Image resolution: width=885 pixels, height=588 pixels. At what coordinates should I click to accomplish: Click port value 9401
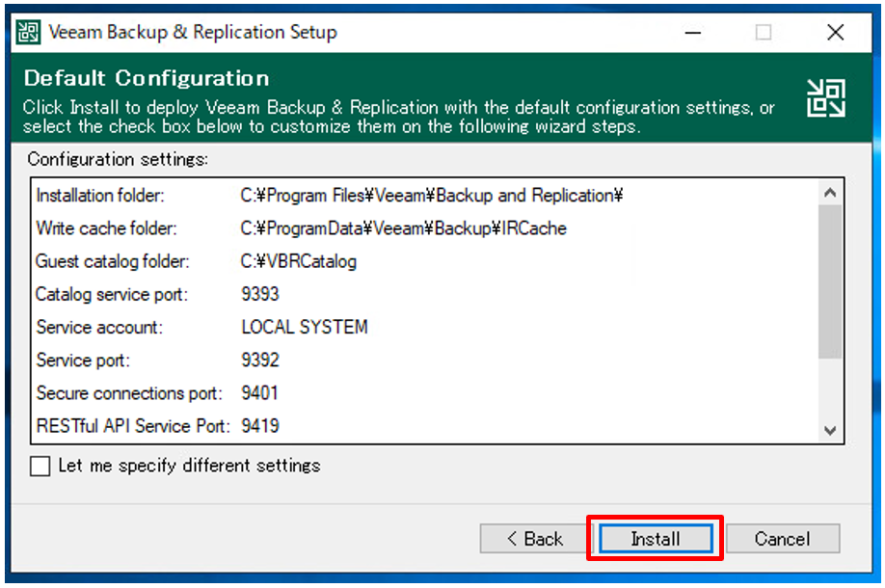point(259,392)
